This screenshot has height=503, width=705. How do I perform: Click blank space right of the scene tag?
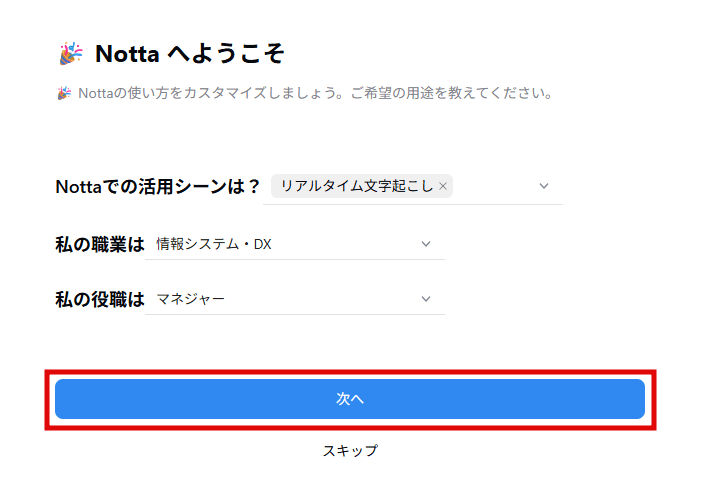tap(495, 186)
